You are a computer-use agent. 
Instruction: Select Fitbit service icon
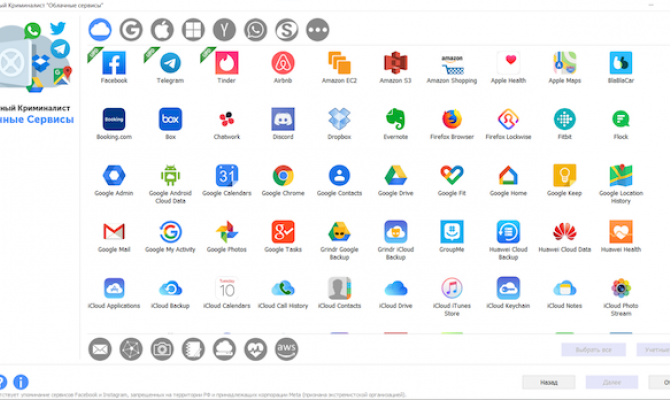tap(565, 119)
